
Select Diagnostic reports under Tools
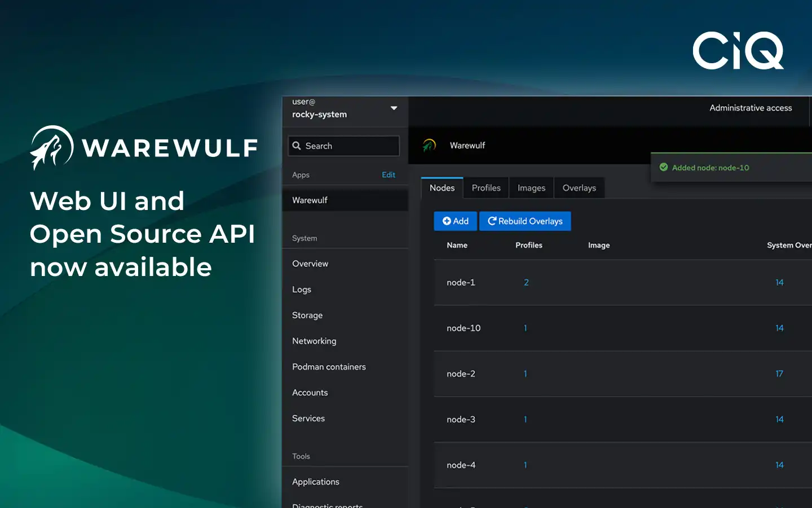[327, 505]
